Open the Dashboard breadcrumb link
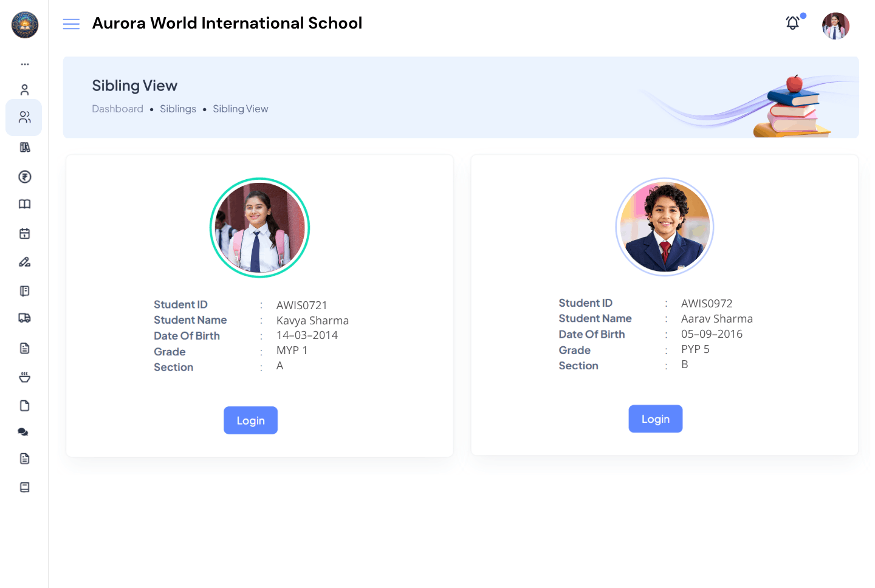Screen dimensions: 875x588 tap(117, 109)
